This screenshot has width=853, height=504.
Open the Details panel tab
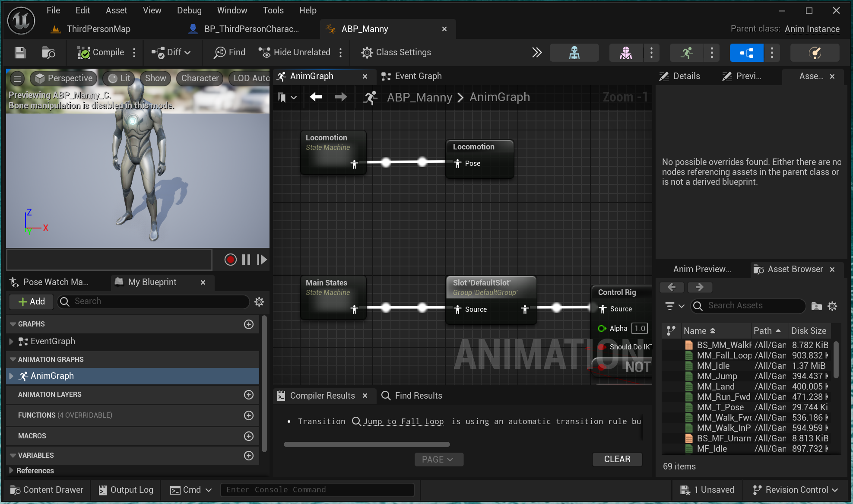pyautogui.click(x=679, y=76)
